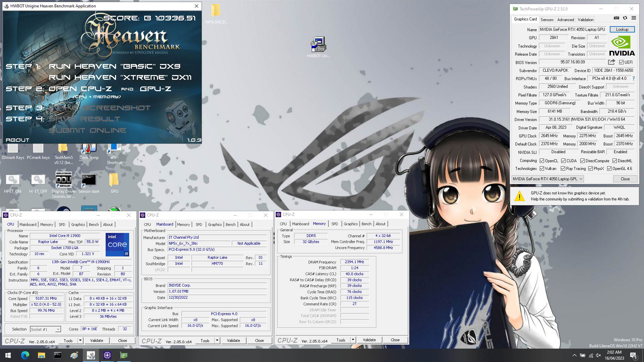
Task: Open the CPU-Z taskbar icon
Action: pyautogui.click(x=107, y=355)
